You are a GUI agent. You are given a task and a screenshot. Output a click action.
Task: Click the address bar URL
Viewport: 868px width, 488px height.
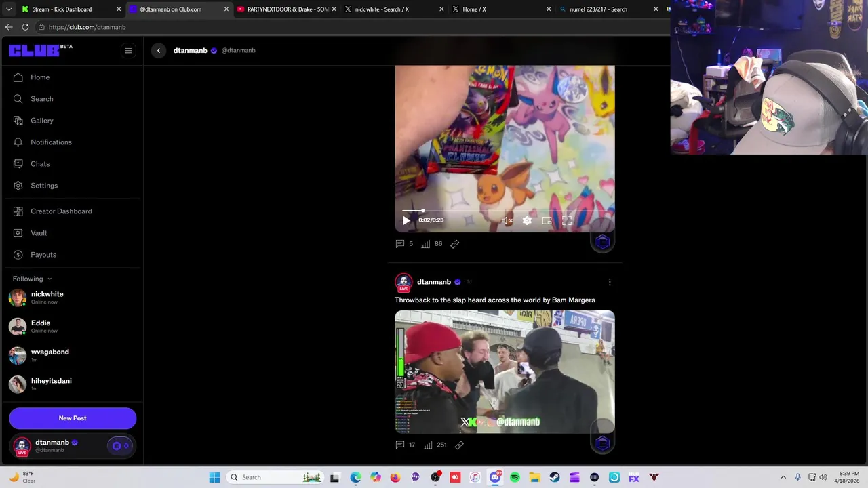coord(87,27)
